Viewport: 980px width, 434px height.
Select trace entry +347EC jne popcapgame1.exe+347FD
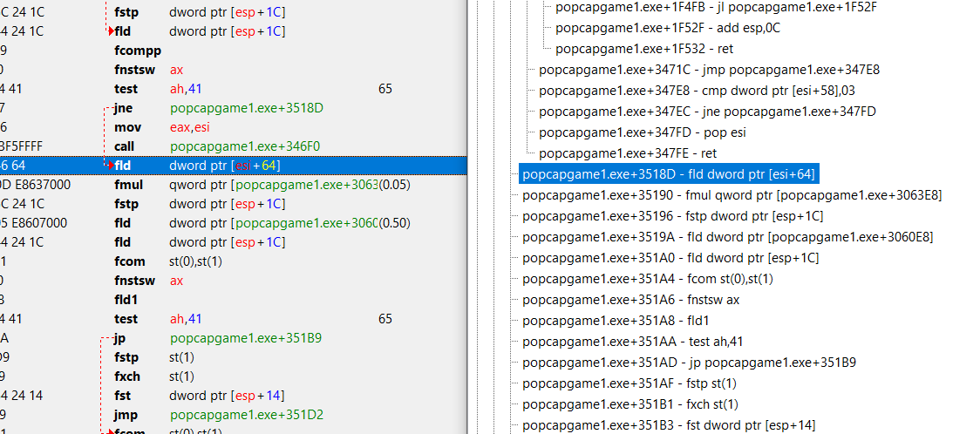point(707,112)
